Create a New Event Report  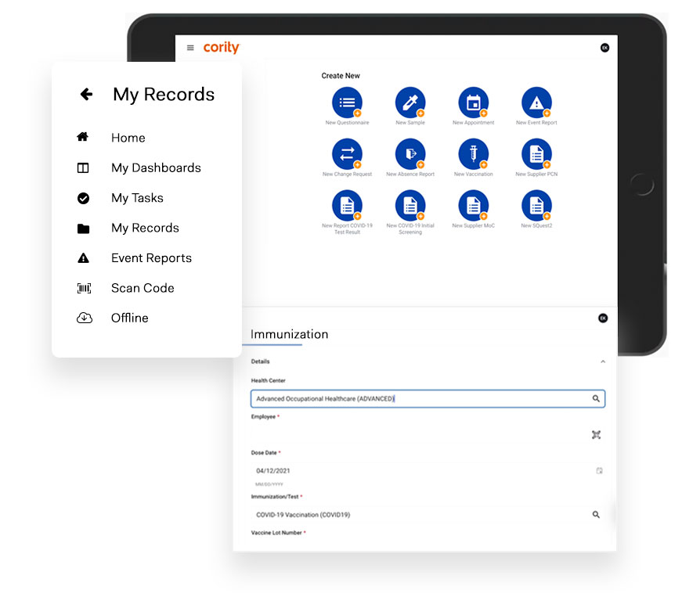tap(536, 102)
